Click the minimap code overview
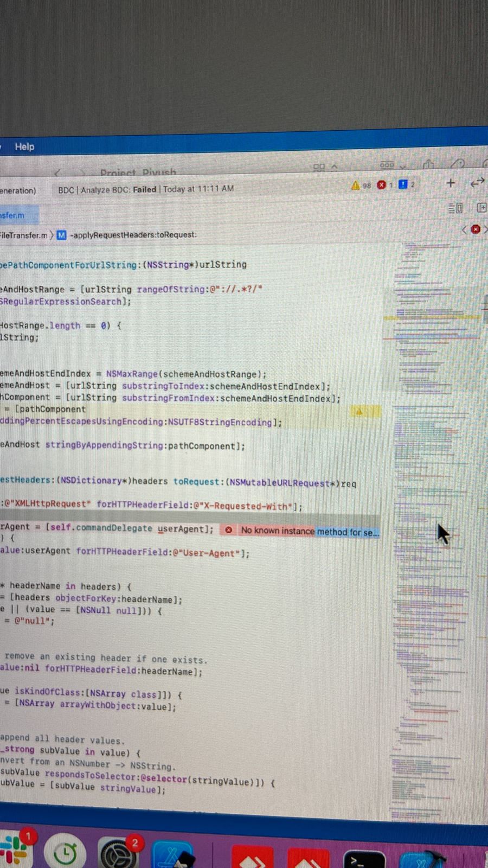 (x=431, y=532)
